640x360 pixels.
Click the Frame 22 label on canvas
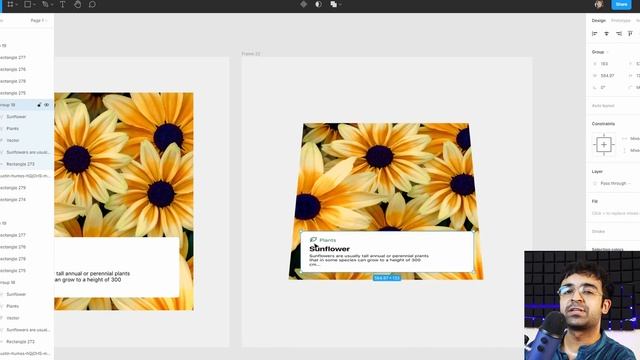point(251,53)
